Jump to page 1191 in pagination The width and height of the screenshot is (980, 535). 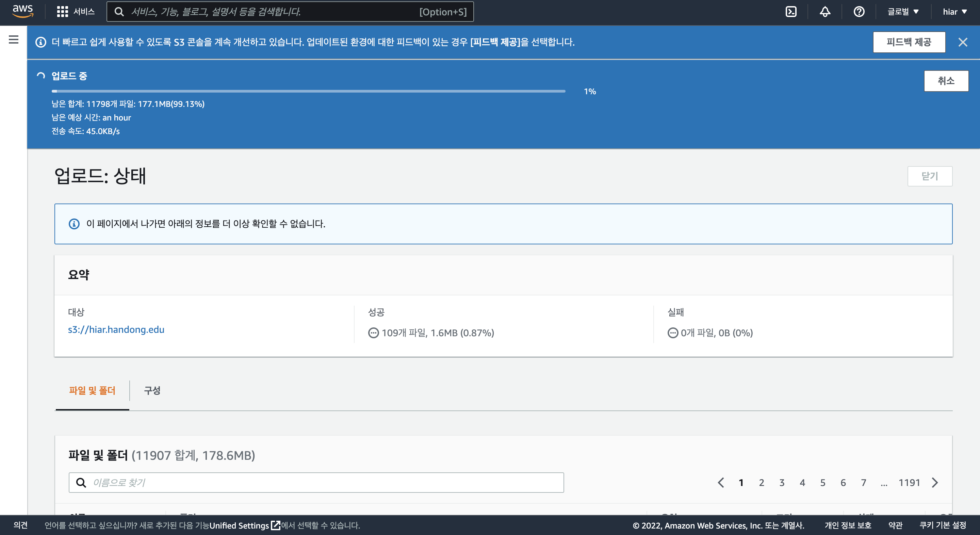909,483
